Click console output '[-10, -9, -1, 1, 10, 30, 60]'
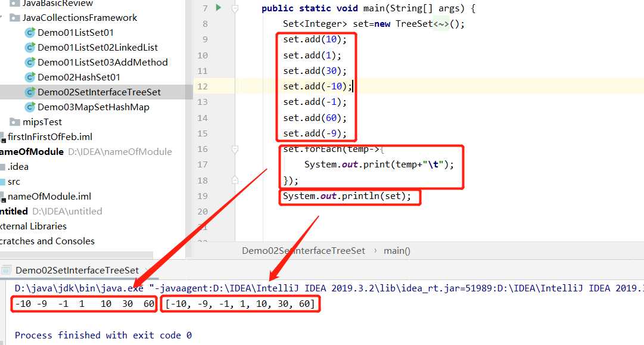Viewport: 644px width, 345px height. pyautogui.click(x=240, y=304)
